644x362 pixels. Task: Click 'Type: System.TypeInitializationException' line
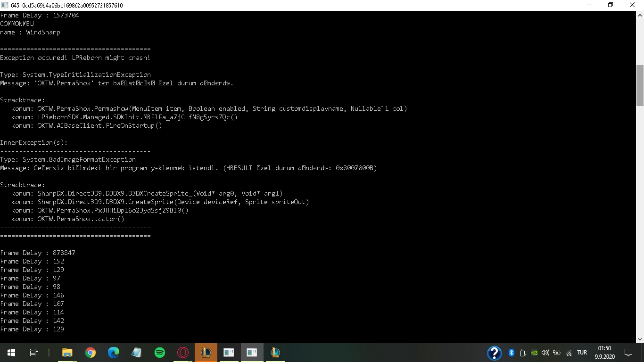(75, 74)
